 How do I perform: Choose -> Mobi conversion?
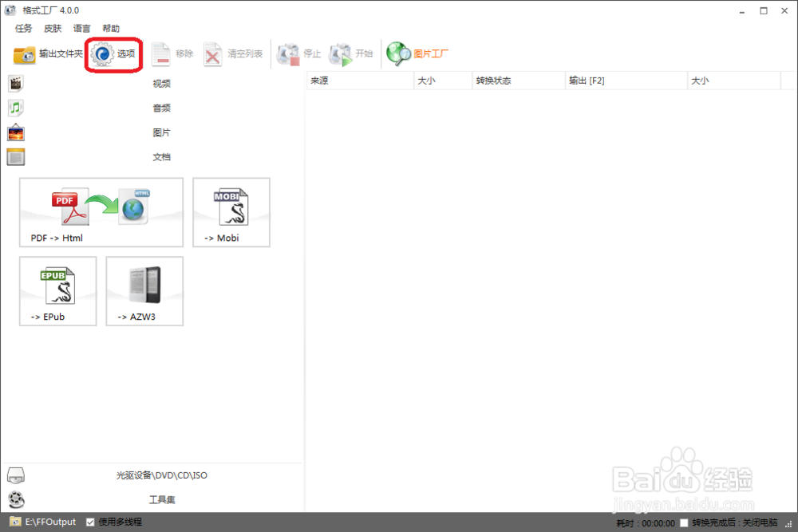coord(231,213)
